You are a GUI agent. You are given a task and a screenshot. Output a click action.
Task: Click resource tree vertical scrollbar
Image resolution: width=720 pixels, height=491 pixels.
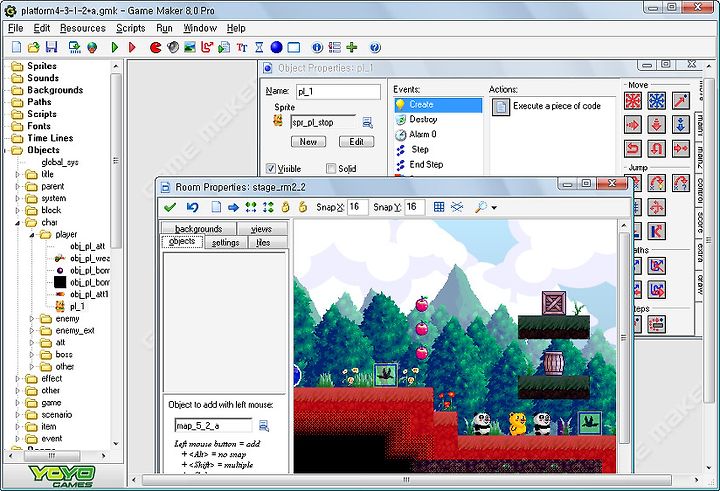[x=116, y=161]
